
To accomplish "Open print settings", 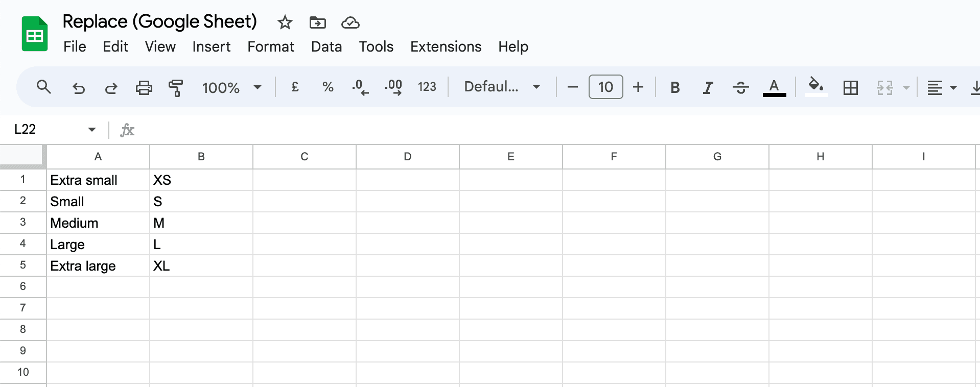I will tap(144, 87).
